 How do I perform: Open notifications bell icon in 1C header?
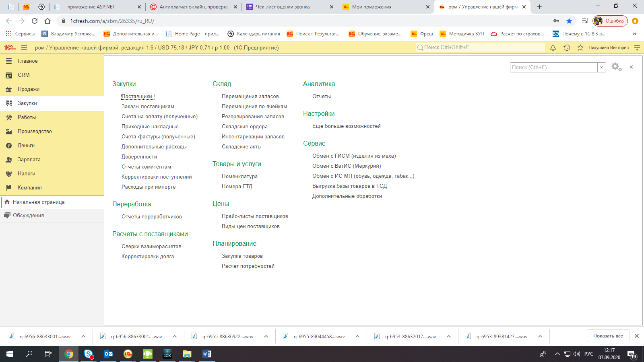tap(553, 47)
